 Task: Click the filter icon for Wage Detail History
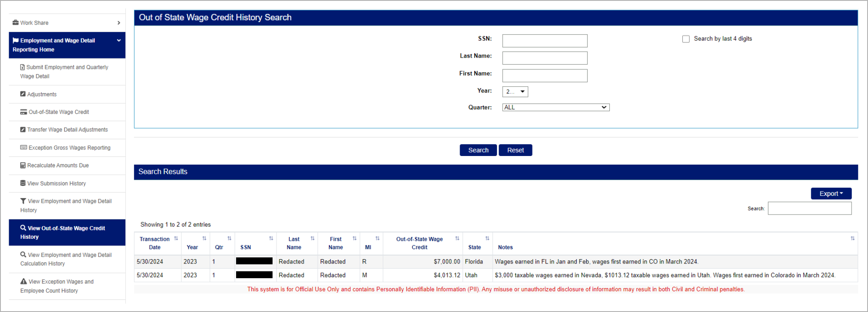(23, 201)
